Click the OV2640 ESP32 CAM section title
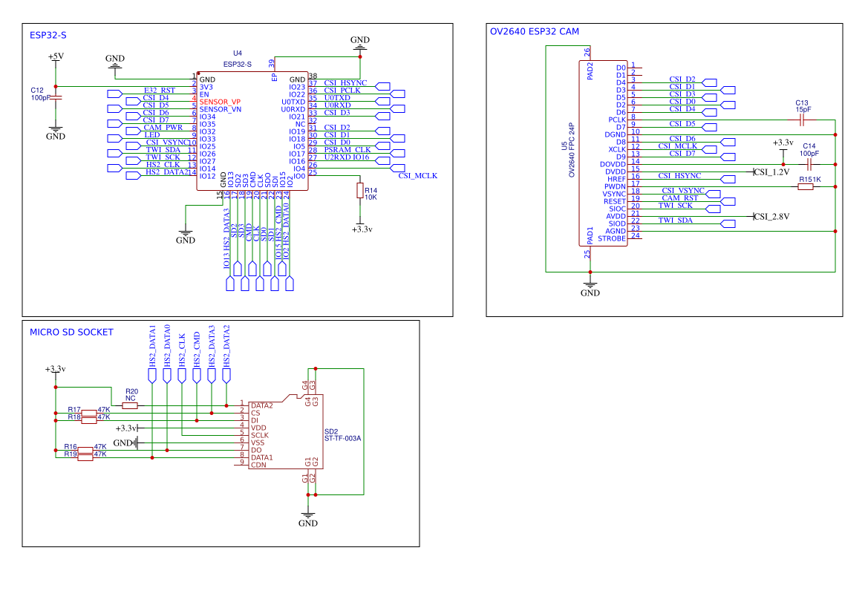868x614 pixels. point(535,31)
